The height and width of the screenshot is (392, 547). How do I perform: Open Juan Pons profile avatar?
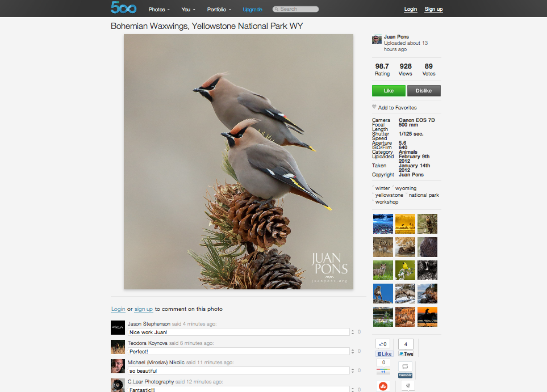point(377,39)
